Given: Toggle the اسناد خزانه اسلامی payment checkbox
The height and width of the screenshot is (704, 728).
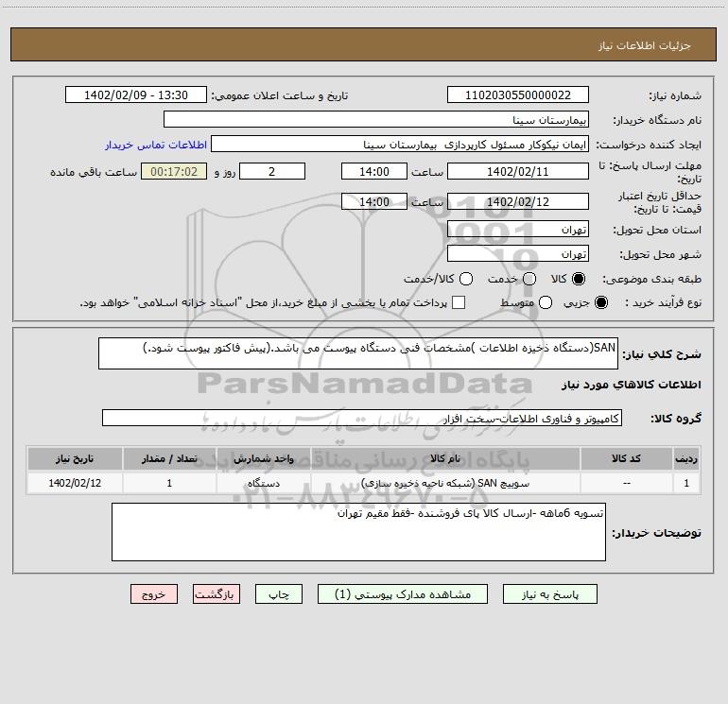Looking at the screenshot, I should tap(459, 302).
